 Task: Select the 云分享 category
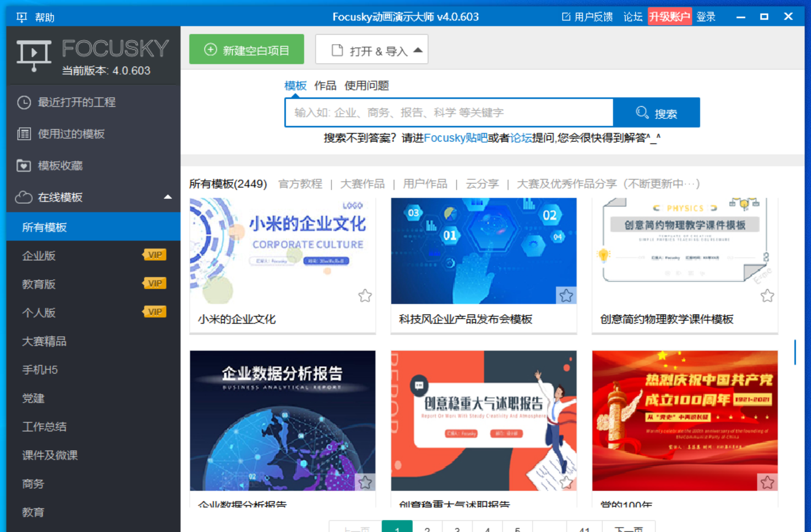click(482, 184)
